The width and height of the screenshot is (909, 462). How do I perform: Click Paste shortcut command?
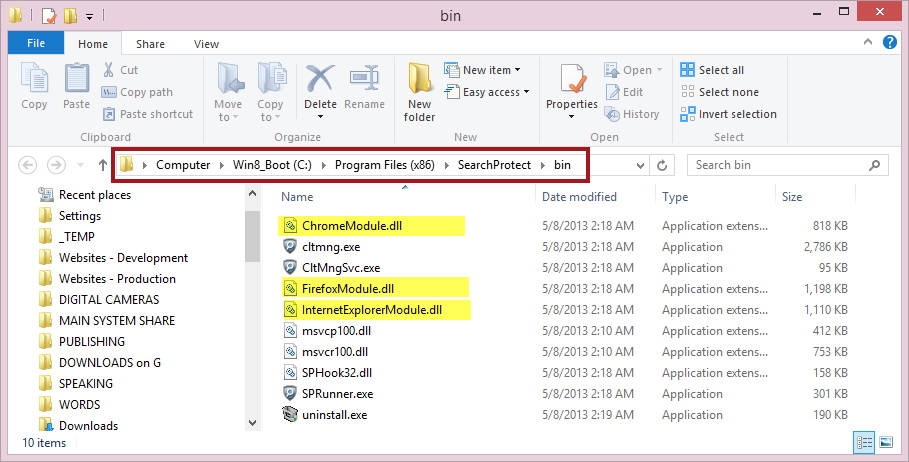pyautogui.click(x=148, y=114)
